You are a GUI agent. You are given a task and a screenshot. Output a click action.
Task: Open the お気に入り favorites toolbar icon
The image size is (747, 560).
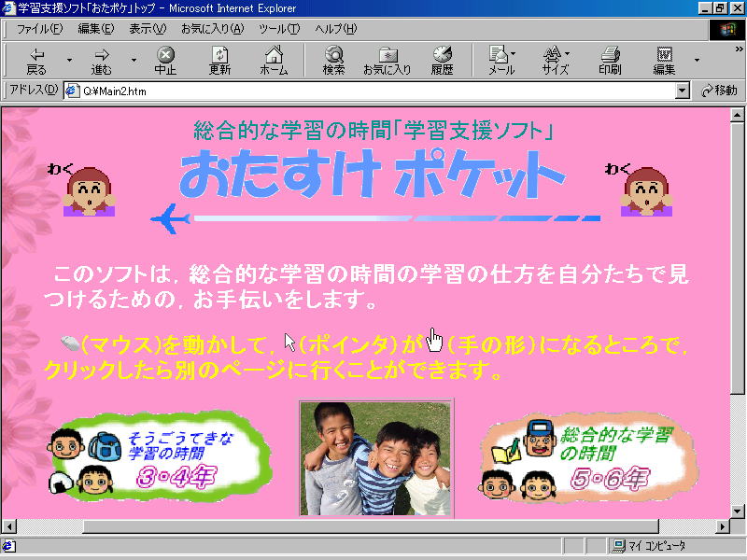click(388, 61)
